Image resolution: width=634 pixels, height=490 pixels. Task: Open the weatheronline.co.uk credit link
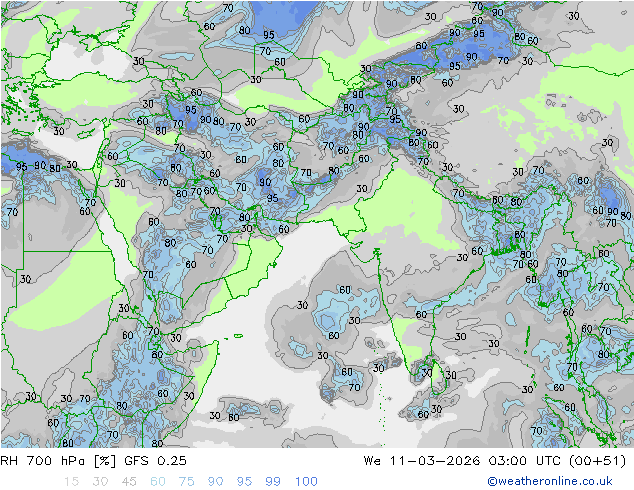(550, 481)
